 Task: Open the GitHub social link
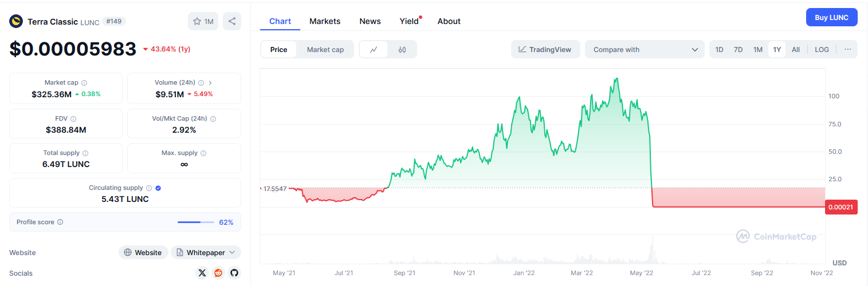pos(234,273)
